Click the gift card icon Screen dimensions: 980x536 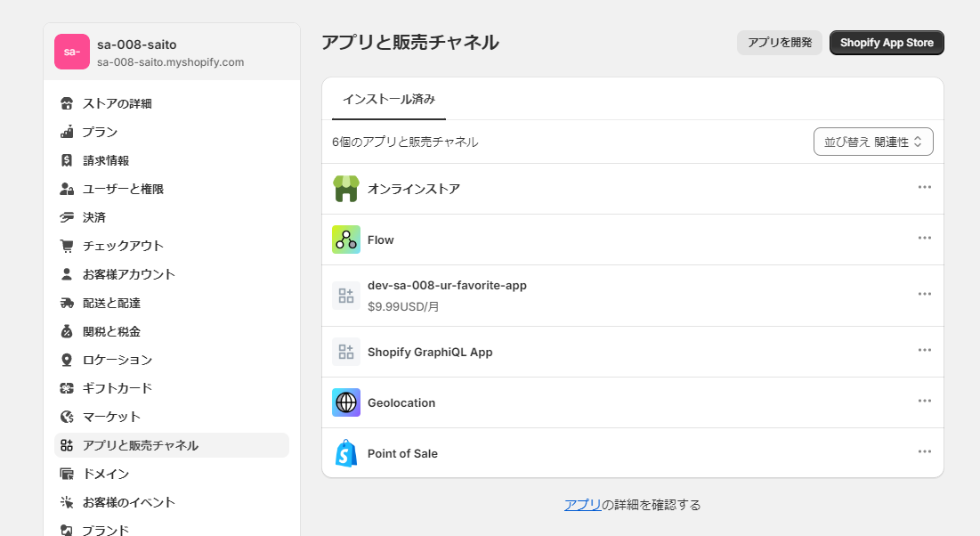point(67,388)
